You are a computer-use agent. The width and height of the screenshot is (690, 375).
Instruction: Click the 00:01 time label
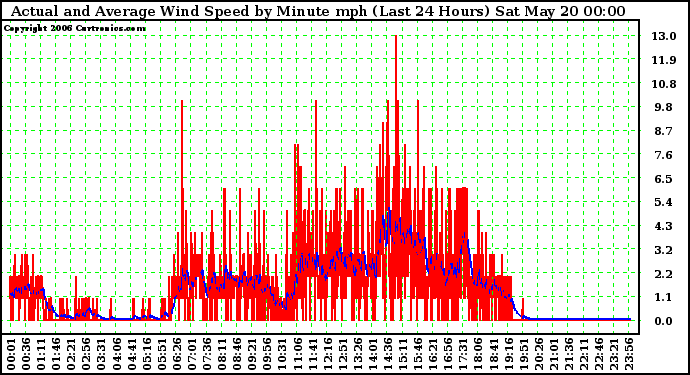[x=11, y=354]
